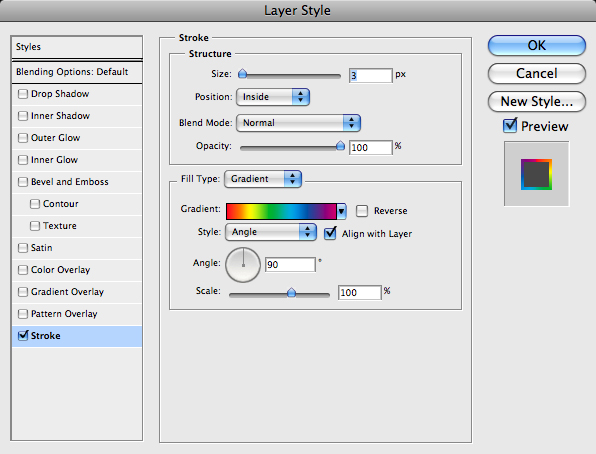
Task: Enable the Drop Shadow checkbox
Action: (x=23, y=94)
